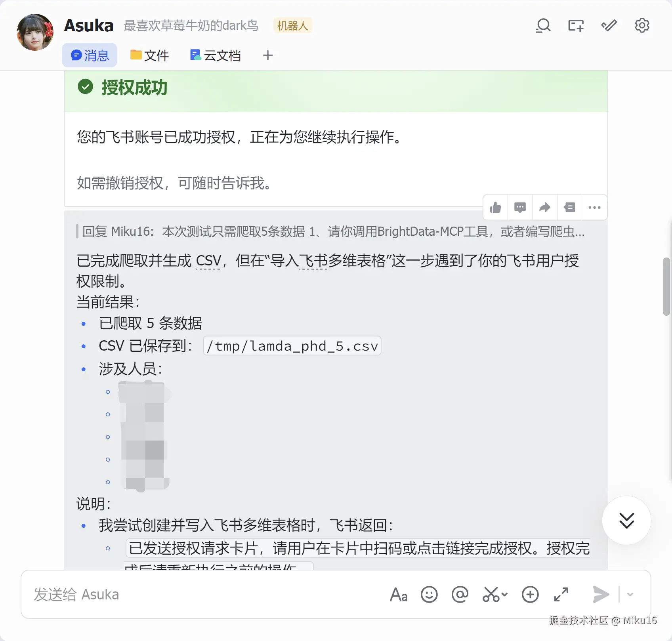This screenshot has height=641, width=672.
Task: Switch to the 文件 tab
Action: tap(150, 55)
